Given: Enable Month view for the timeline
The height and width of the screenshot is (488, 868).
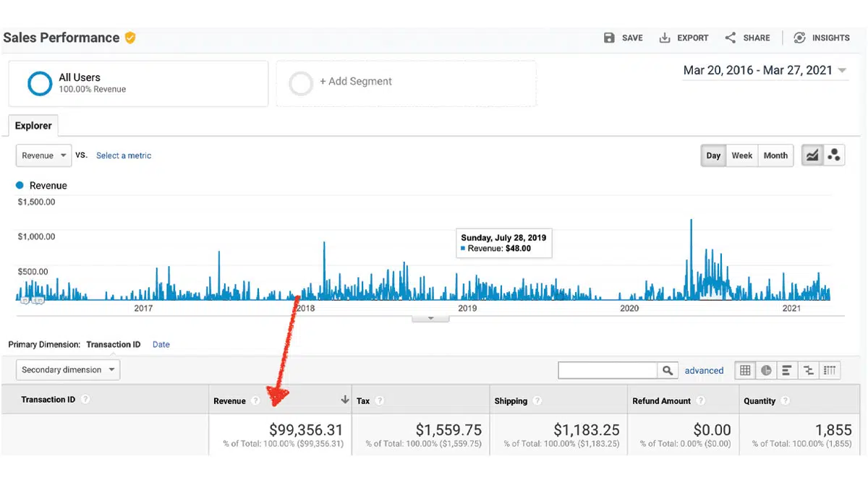Looking at the screenshot, I should [x=775, y=155].
